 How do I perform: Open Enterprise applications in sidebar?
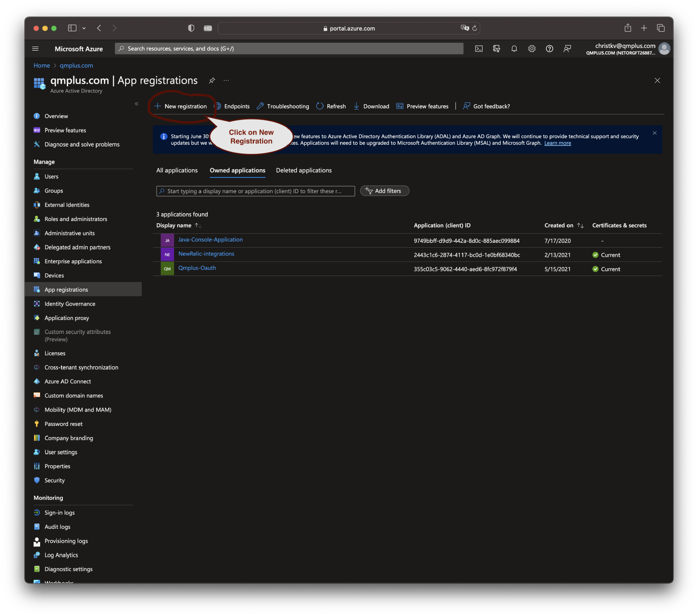pyautogui.click(x=73, y=262)
